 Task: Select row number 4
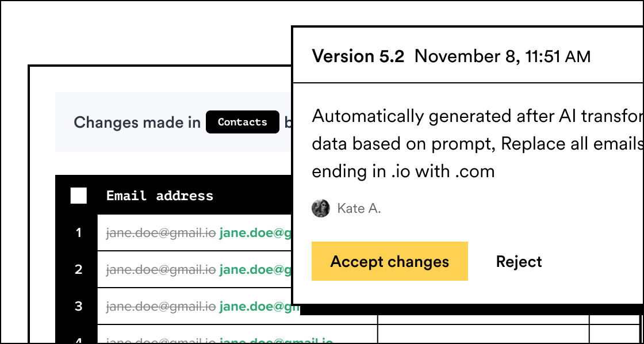[x=79, y=339]
